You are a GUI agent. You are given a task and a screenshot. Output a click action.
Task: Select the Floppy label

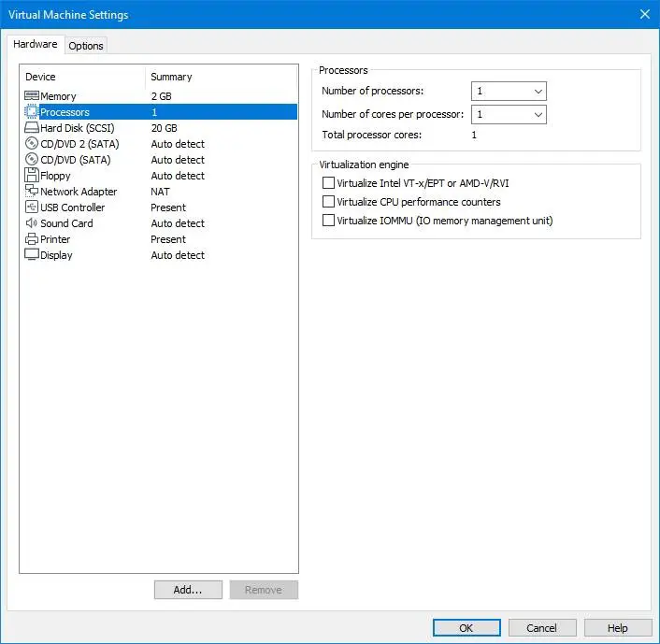(x=55, y=176)
